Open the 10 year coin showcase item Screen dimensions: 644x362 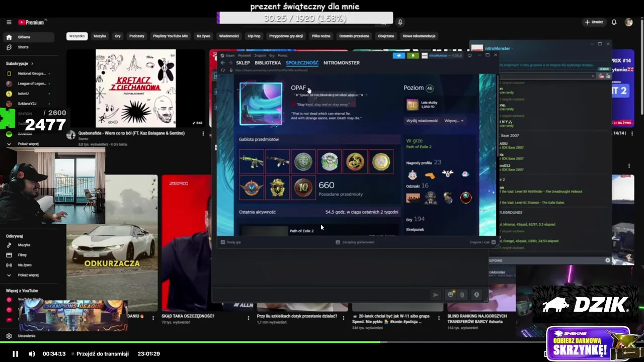point(303,188)
